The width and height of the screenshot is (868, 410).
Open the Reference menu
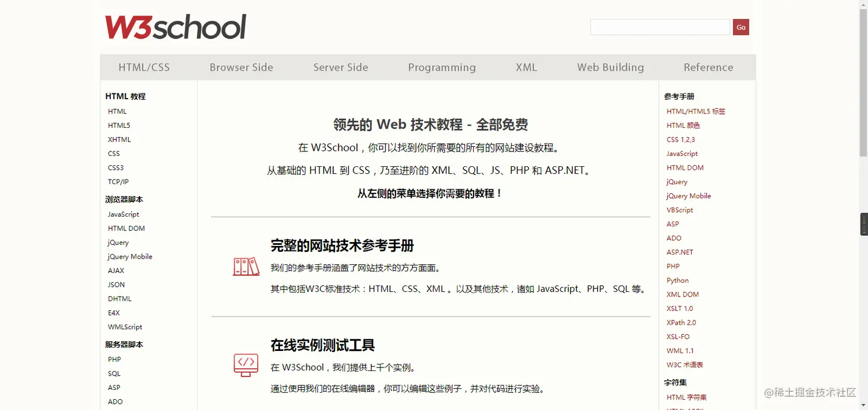click(x=708, y=67)
